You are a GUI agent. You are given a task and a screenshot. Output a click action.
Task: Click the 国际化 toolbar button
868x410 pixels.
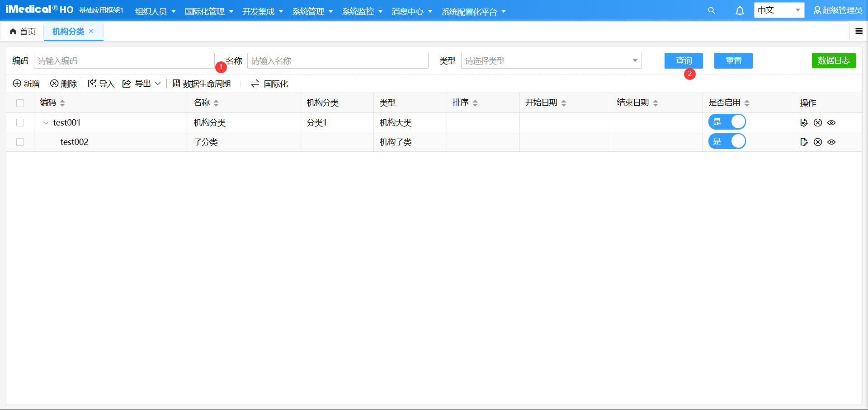(x=269, y=84)
